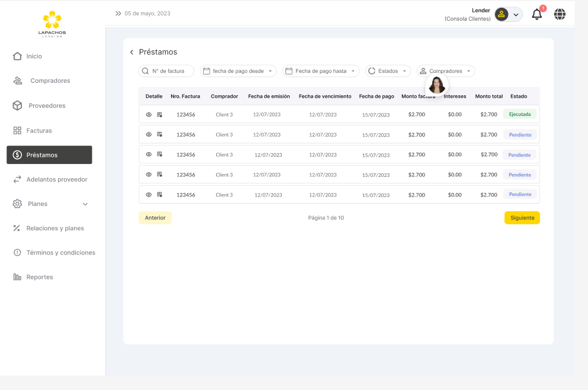
Task: View details via eye icon, last row
Action: pyautogui.click(x=149, y=195)
